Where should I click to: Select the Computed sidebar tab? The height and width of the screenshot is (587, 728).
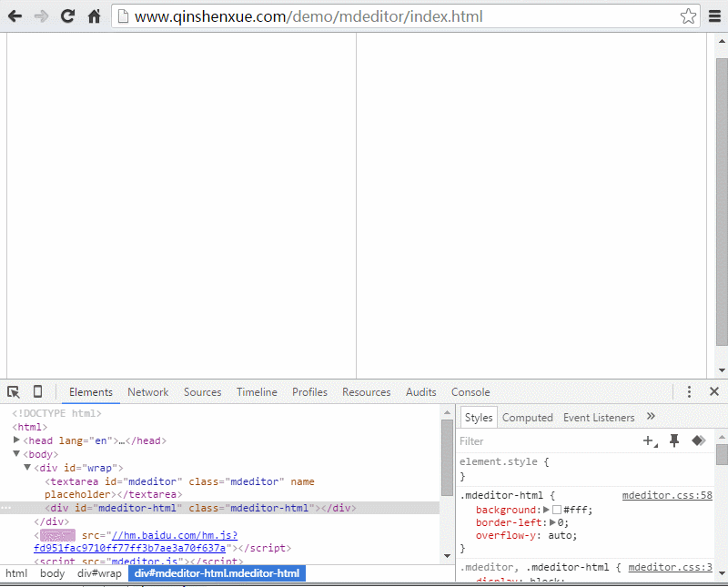click(528, 418)
